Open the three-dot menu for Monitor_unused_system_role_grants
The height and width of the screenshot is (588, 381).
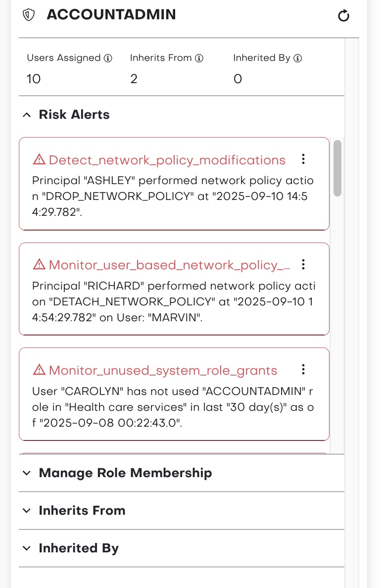[x=303, y=369]
